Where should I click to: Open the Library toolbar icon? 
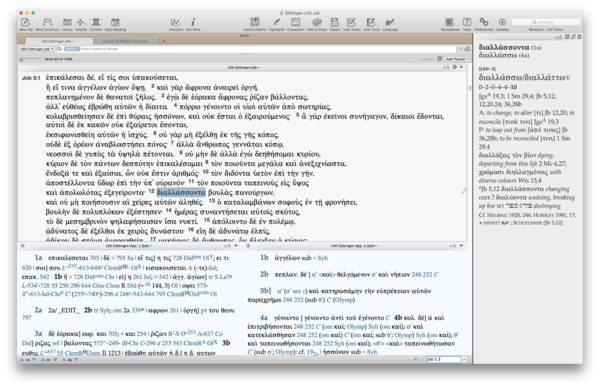tap(67, 23)
